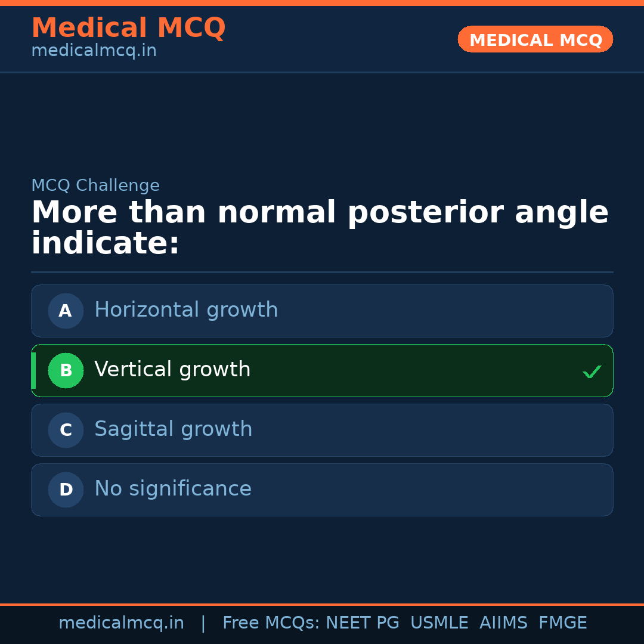Image resolution: width=644 pixels, height=644 pixels.
Task: Click the letter A circle icon
Action: pyautogui.click(x=66, y=311)
